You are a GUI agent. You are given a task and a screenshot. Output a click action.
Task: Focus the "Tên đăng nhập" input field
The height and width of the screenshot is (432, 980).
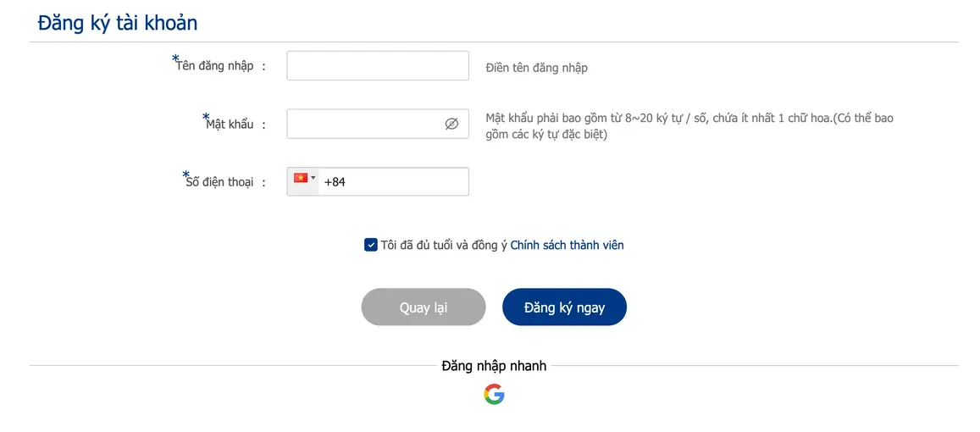(x=378, y=65)
